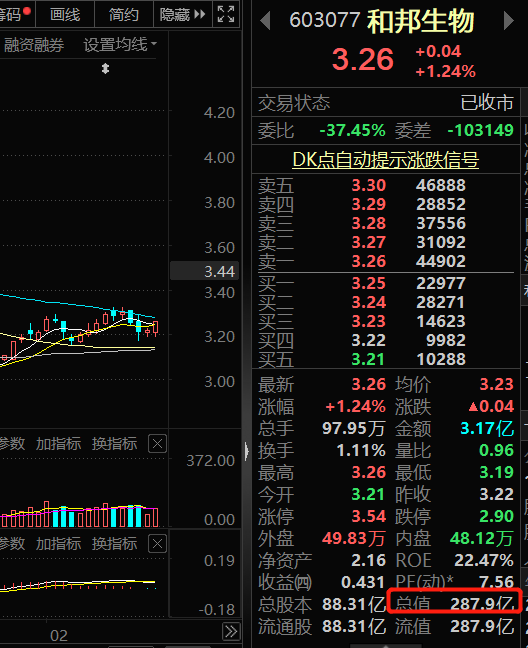Click the 换手 value 1.11%
The width and height of the screenshot is (528, 648).
tap(361, 450)
